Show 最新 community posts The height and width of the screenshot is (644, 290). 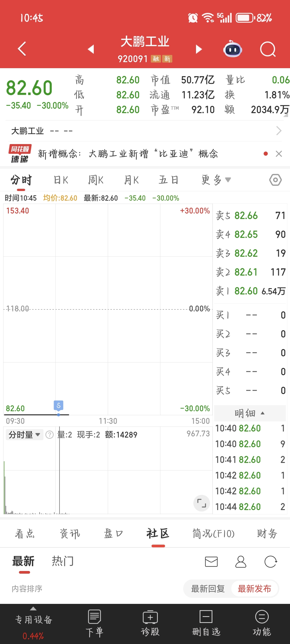23,561
